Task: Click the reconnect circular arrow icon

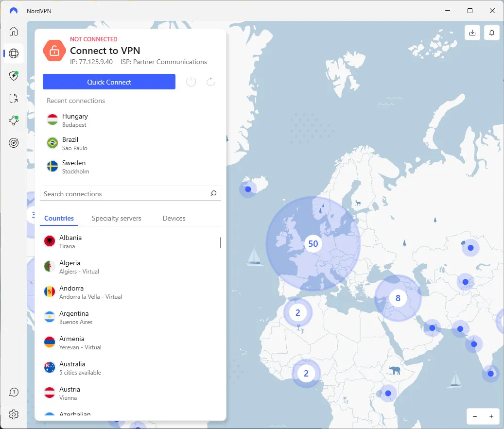Action: click(x=210, y=82)
